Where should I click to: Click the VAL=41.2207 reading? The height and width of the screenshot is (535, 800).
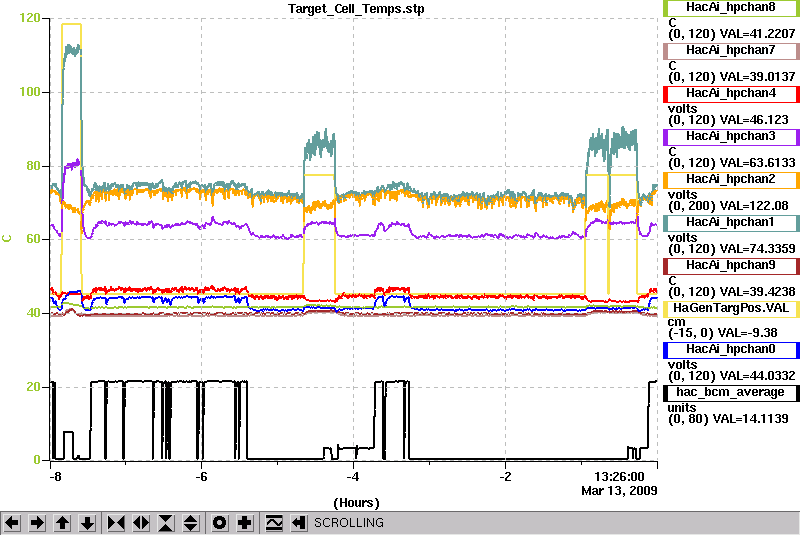point(757,34)
